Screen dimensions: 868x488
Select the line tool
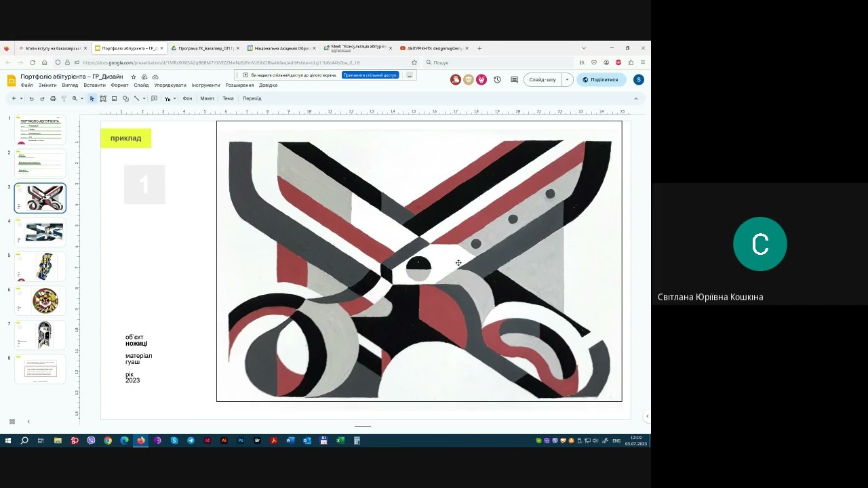pyautogui.click(x=136, y=98)
